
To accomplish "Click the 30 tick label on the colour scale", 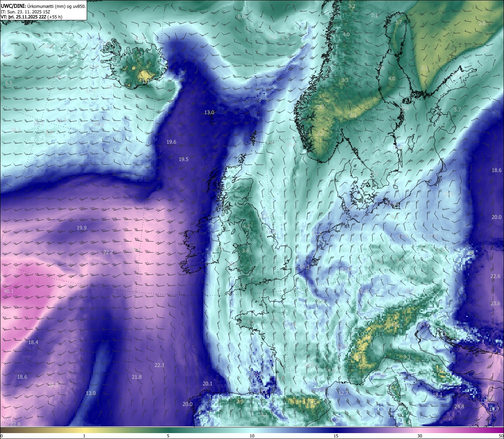I will tap(420, 436).
